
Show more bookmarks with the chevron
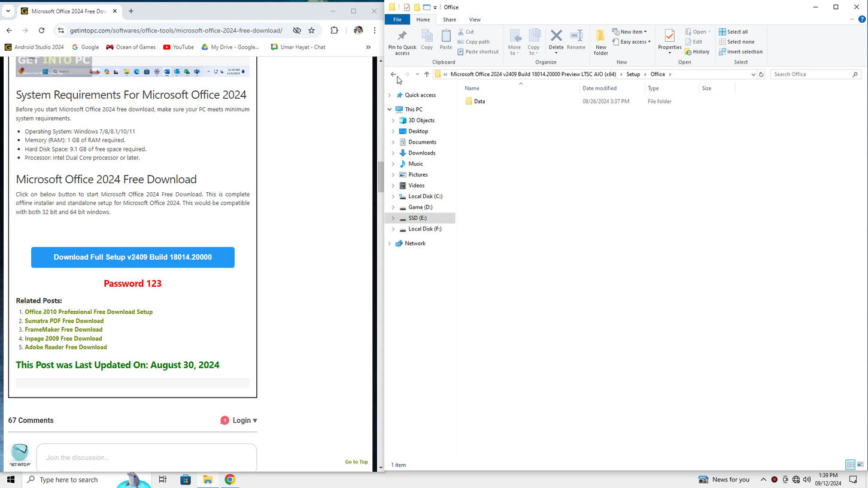click(368, 47)
